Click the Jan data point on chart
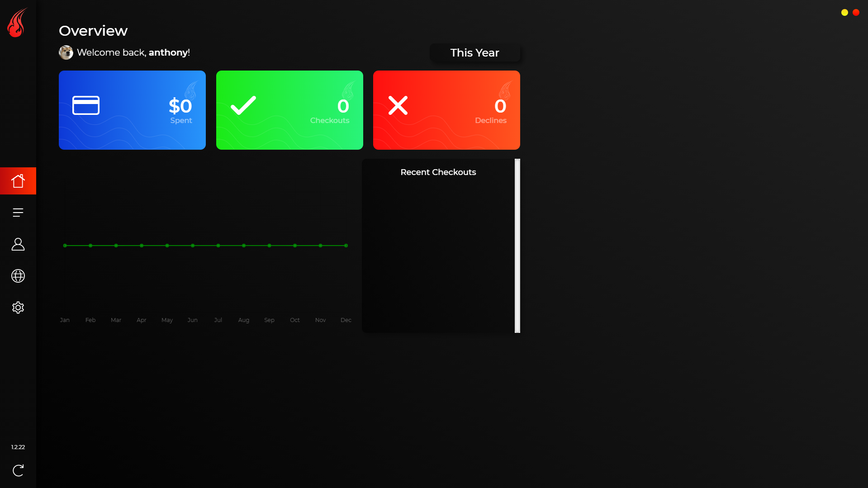Viewport: 868px width, 488px height. click(x=65, y=246)
